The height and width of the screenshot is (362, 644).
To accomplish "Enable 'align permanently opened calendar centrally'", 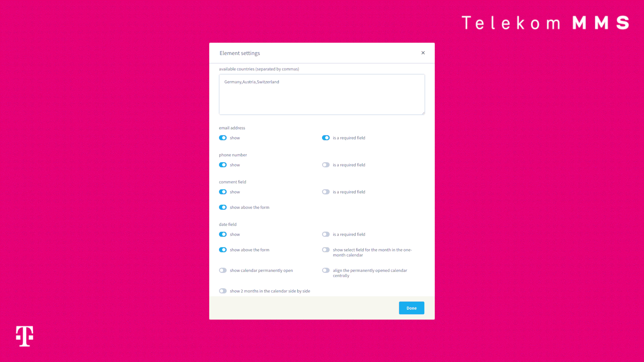I will tap(326, 270).
